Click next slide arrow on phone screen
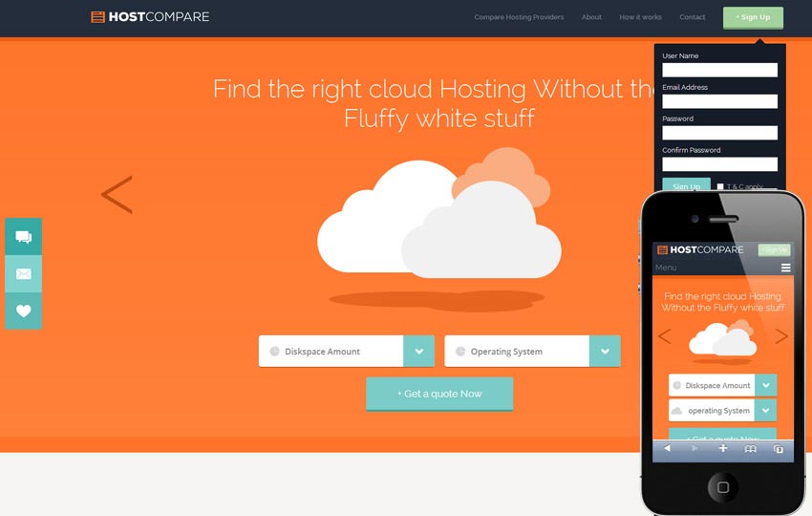The image size is (812, 516). 781,336
